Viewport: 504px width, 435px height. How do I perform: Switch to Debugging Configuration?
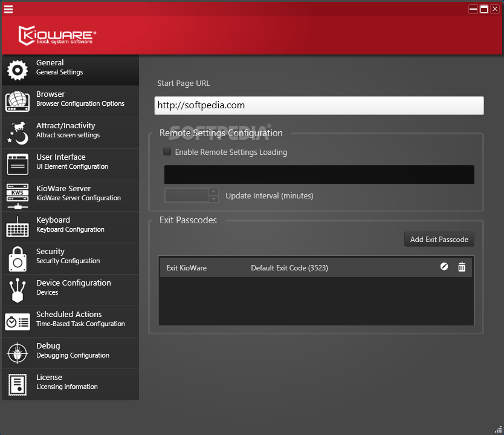point(70,353)
